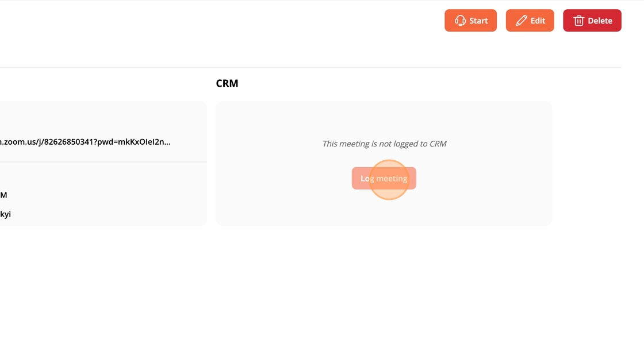Click the pencil icon on Edit button
The image size is (644, 359).
click(x=522, y=21)
